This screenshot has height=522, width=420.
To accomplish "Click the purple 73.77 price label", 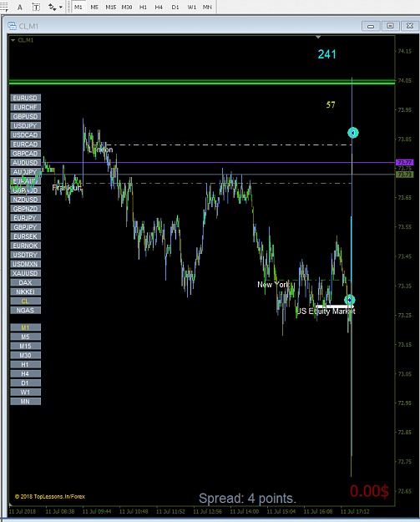I will [x=404, y=163].
